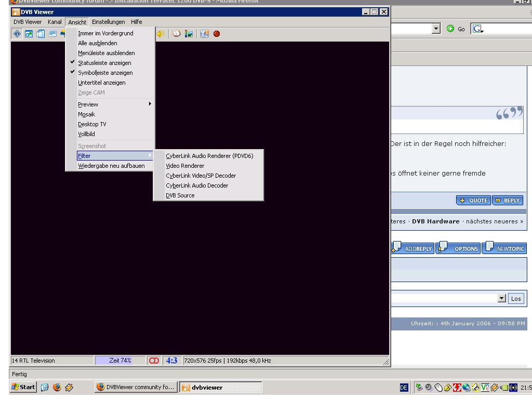
Task: Enable Immer im Vordergrund option
Action: [105, 33]
